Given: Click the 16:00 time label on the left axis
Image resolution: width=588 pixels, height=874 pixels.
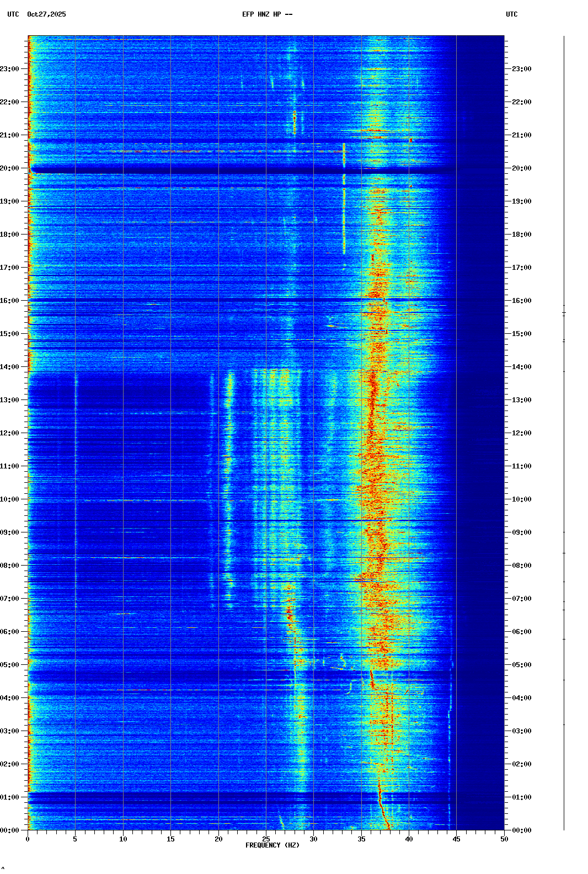Looking at the screenshot, I should coord(10,301).
